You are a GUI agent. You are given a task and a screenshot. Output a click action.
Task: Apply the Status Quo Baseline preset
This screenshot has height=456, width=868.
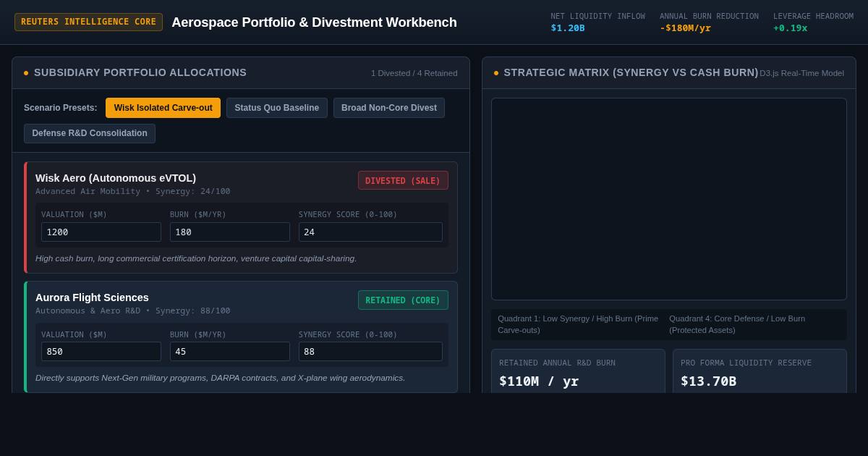277,108
